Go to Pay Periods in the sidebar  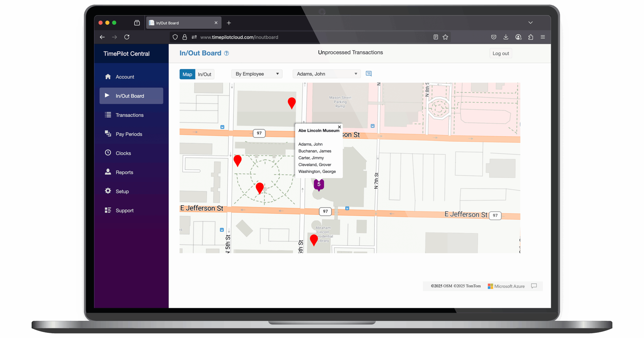129,134
